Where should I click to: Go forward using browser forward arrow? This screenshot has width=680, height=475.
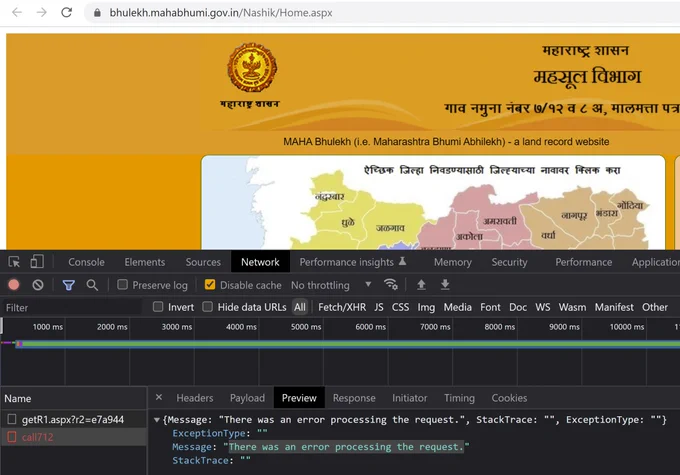pos(42,12)
